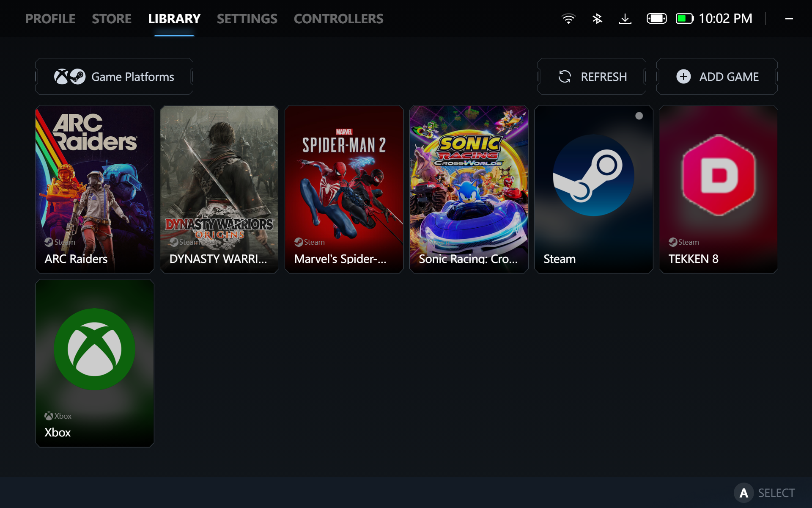Open the Bluetooth status icon

pos(597,19)
